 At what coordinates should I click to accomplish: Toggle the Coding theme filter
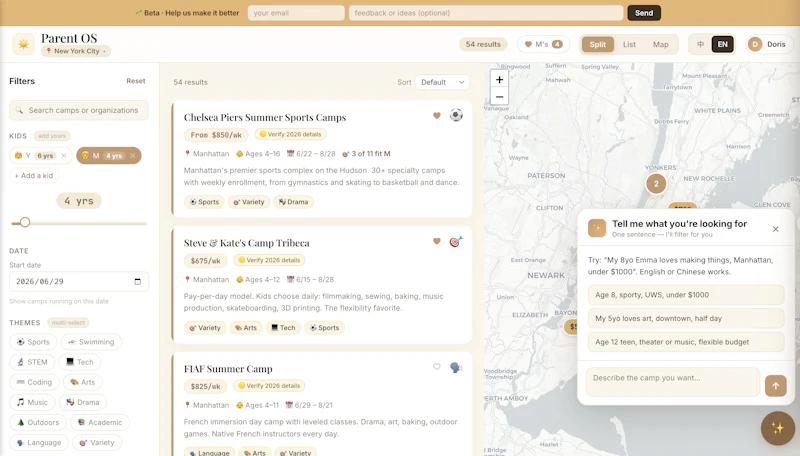pos(34,382)
